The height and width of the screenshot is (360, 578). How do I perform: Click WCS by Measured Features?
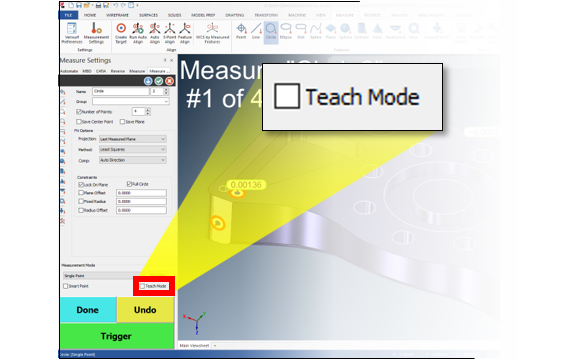pyautogui.click(x=212, y=33)
